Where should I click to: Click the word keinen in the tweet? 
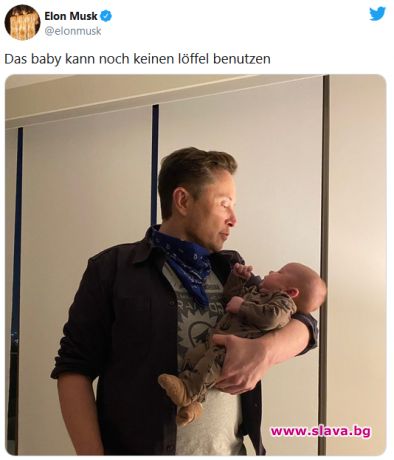(x=153, y=59)
